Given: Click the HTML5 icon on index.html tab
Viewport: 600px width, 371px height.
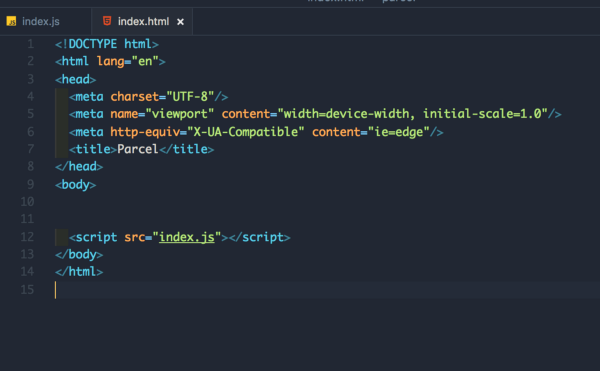Looking at the screenshot, I should 107,21.
